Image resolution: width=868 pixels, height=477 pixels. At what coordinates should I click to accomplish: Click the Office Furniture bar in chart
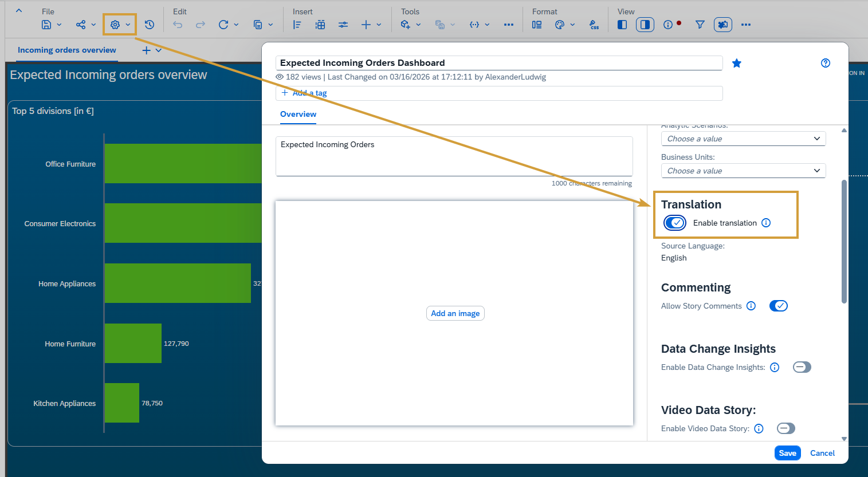pyautogui.click(x=183, y=164)
